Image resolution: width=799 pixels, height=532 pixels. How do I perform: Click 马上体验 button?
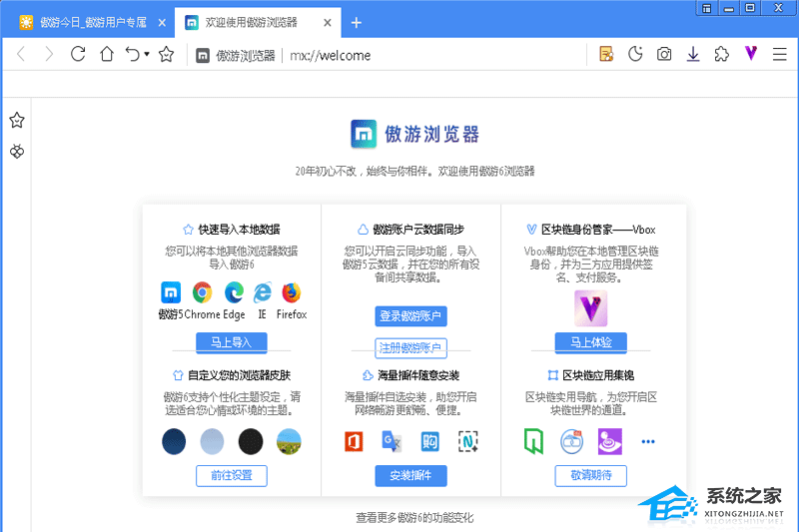click(x=590, y=342)
